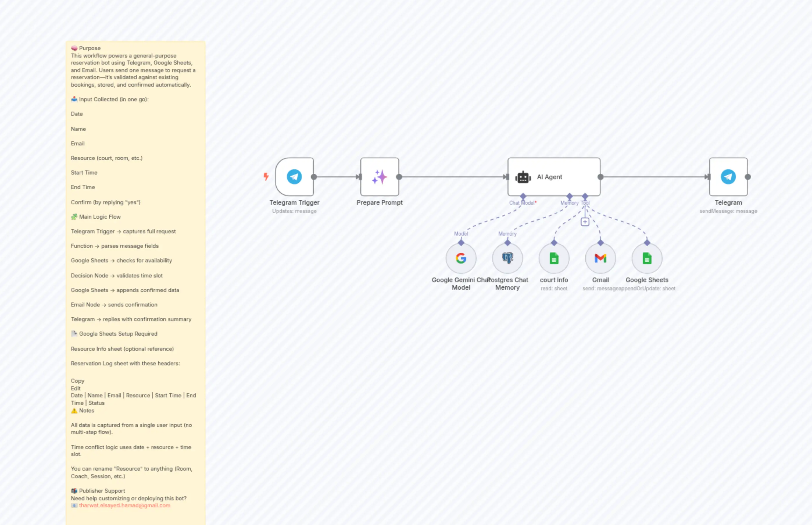Open the Telegram Trigger node
Screen dimensions: 812x525
click(294, 177)
